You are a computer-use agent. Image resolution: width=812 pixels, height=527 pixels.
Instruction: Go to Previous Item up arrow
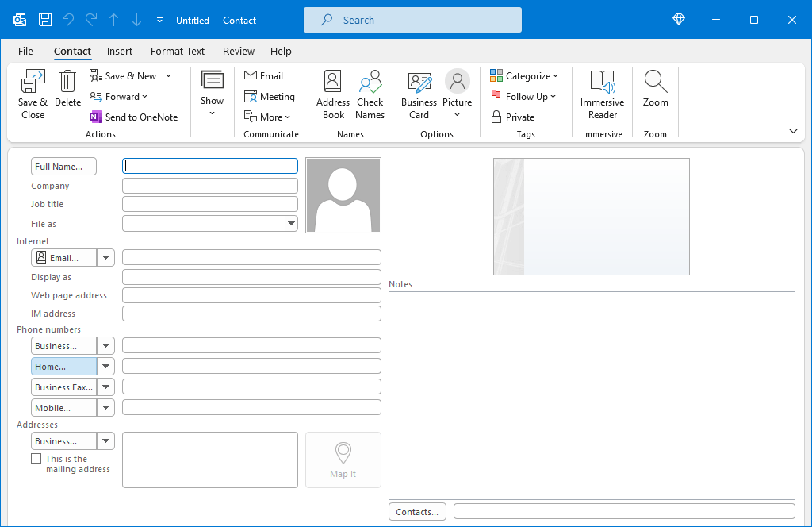pos(114,20)
